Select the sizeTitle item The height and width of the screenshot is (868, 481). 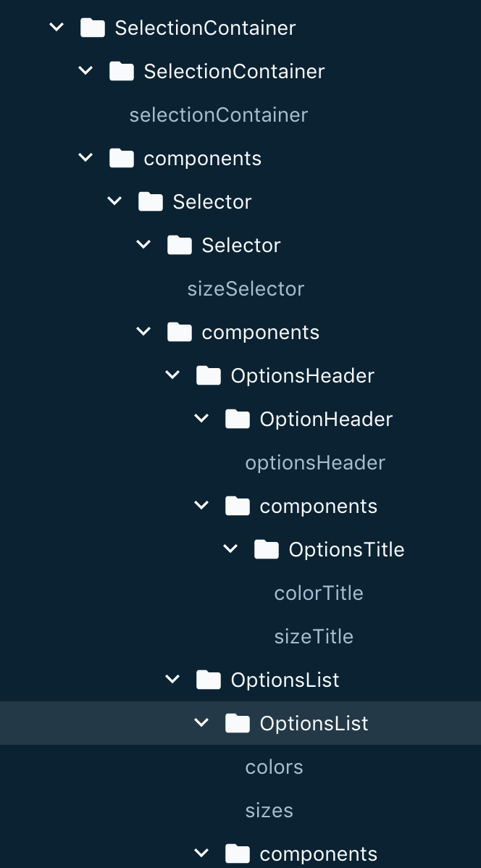pyautogui.click(x=314, y=636)
